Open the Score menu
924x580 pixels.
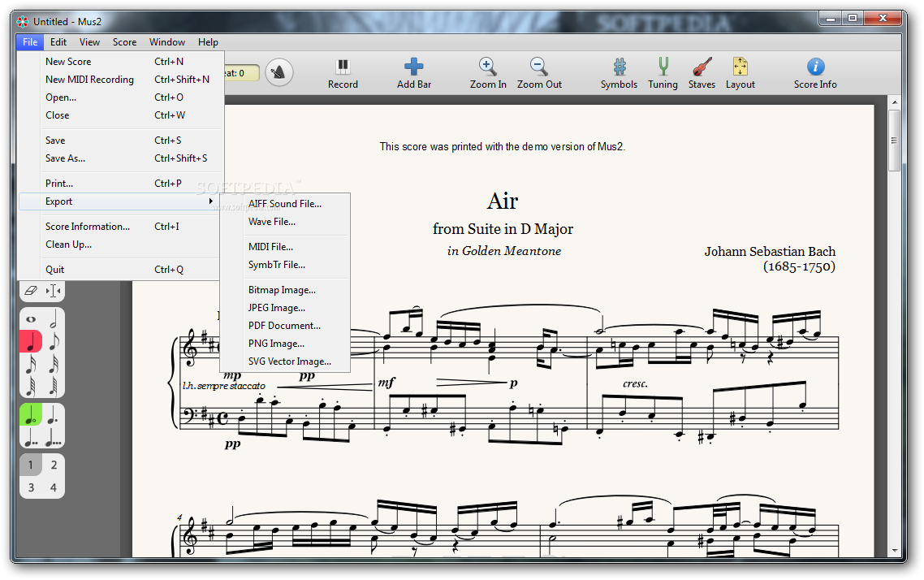[x=124, y=42]
